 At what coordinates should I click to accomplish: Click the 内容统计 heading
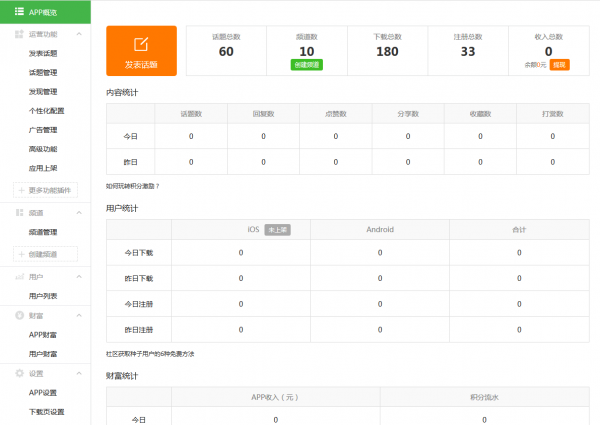[x=122, y=93]
